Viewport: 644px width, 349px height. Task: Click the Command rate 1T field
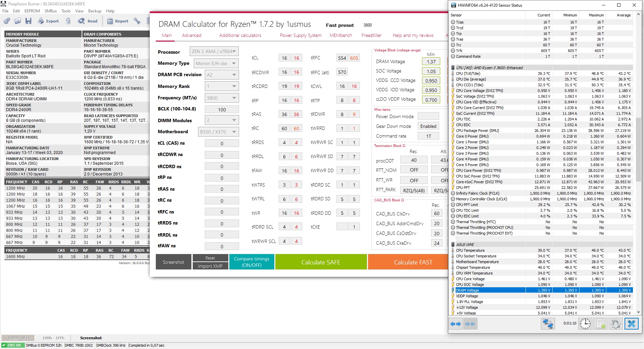(428, 136)
